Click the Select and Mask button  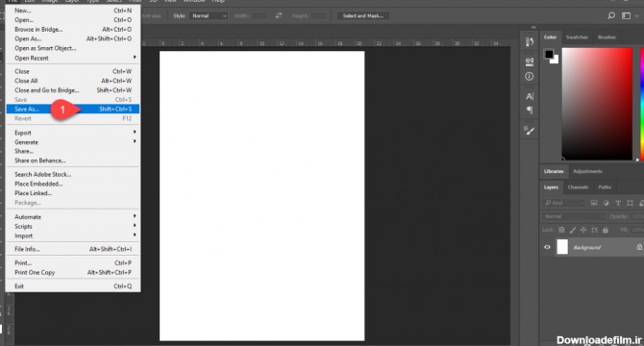point(363,15)
